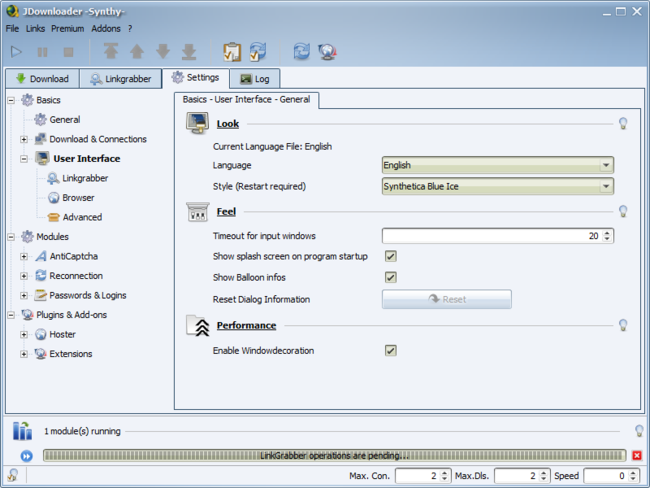Image resolution: width=650 pixels, height=488 pixels.
Task: Open the Language dropdown
Action: click(x=497, y=165)
